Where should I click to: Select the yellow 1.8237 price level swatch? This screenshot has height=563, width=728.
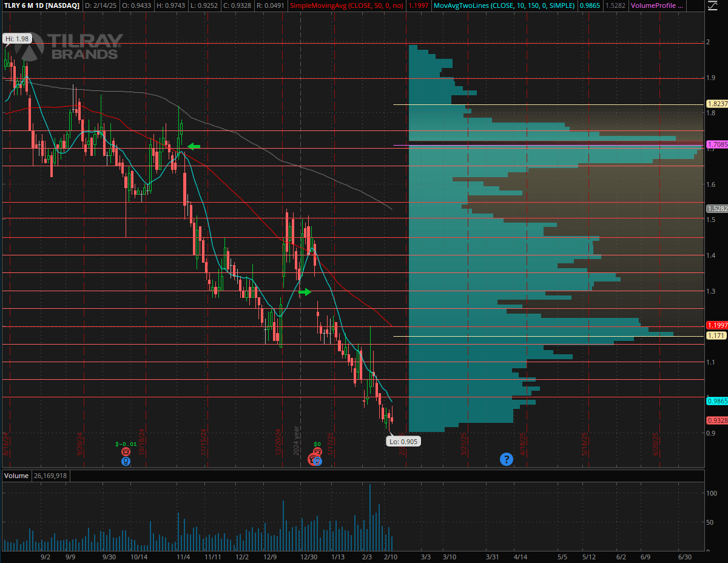click(x=716, y=104)
